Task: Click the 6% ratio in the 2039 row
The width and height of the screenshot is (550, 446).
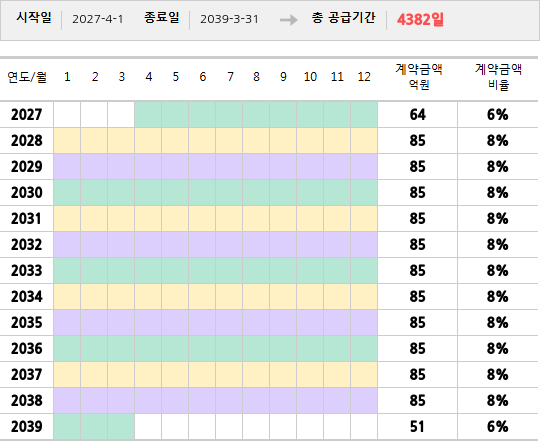Action: tap(497, 426)
